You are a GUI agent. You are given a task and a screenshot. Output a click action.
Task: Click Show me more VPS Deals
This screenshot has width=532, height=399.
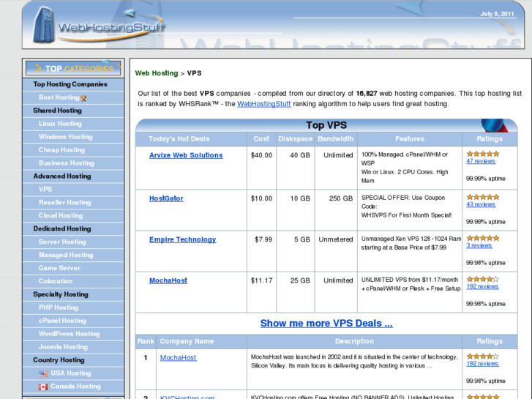pos(326,324)
